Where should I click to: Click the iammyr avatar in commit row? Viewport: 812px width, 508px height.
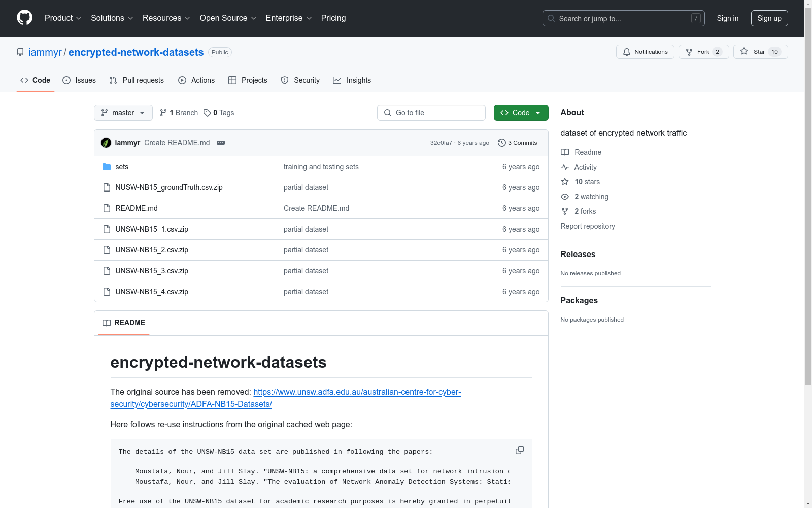pyautogui.click(x=106, y=143)
